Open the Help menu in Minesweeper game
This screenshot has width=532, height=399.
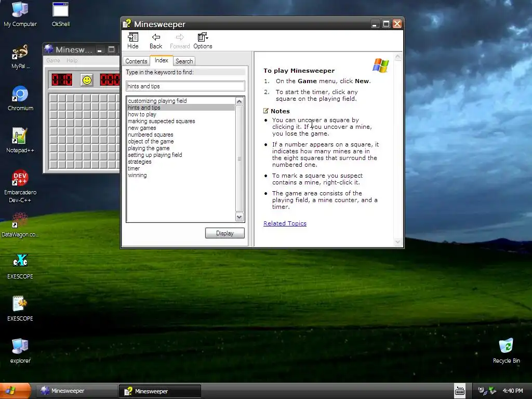coord(72,60)
